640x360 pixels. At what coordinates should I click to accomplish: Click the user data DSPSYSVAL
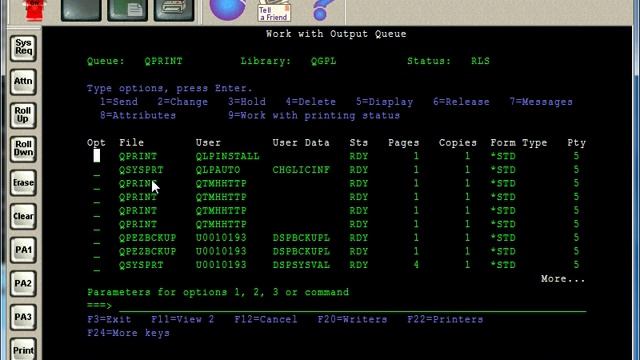301,265
